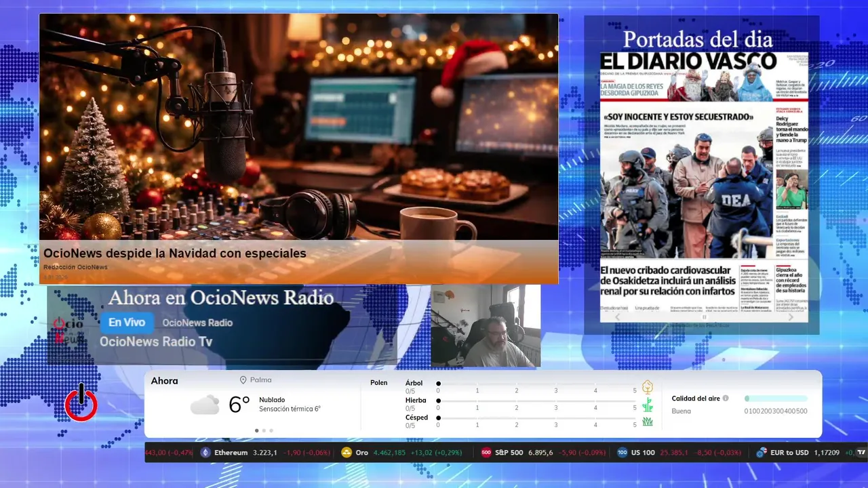This screenshot has width=868, height=488.
Task: Click La magia de los Reyes headline
Action: point(632,90)
